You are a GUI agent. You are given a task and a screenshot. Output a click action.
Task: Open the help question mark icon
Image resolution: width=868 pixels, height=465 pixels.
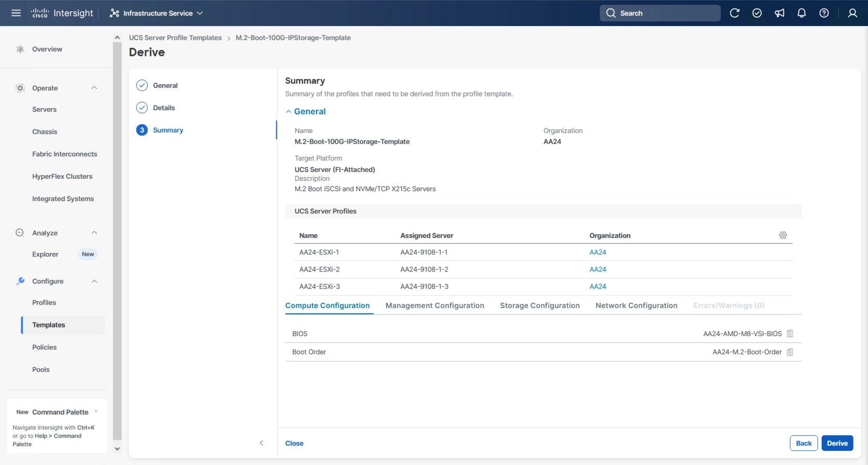(824, 13)
